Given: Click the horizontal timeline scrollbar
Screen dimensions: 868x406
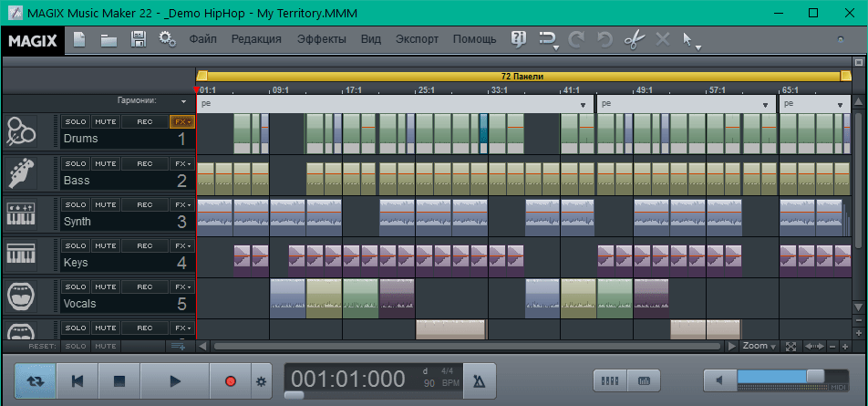Looking at the screenshot, I should (468, 346).
